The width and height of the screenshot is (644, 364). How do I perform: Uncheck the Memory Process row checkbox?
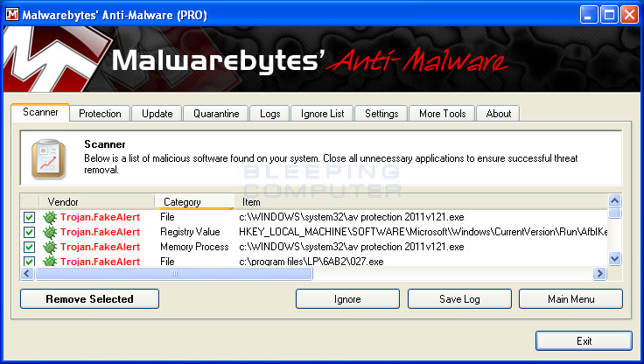pos(29,247)
